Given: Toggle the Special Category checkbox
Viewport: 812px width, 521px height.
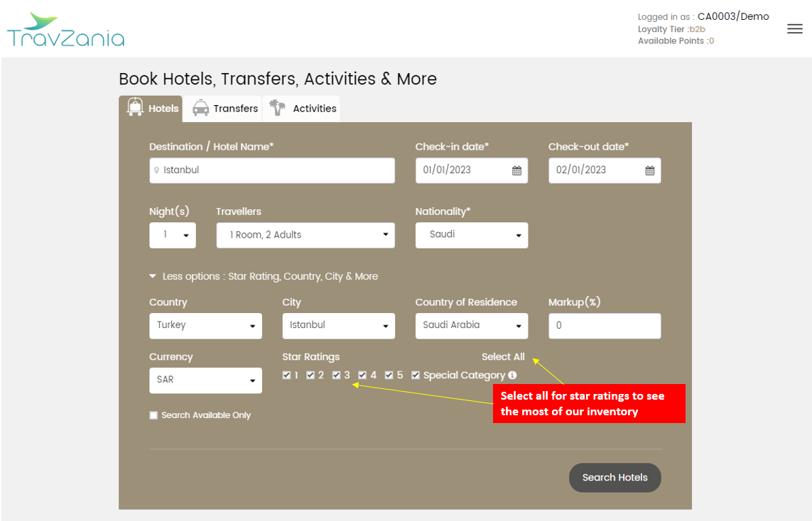Looking at the screenshot, I should pos(416,375).
